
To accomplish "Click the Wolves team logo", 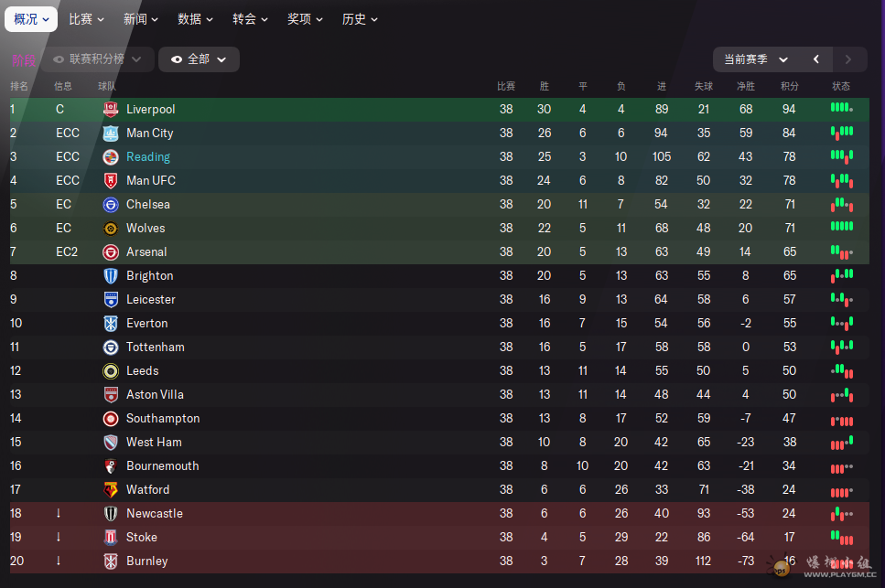I will click(111, 229).
